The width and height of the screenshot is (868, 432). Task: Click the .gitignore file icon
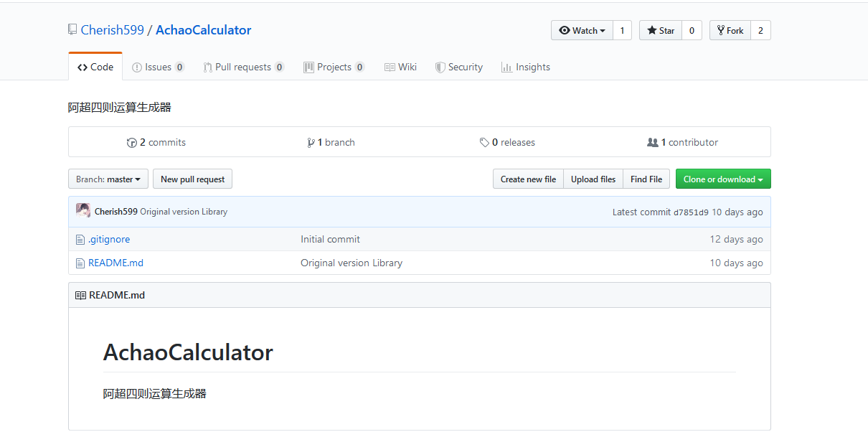pyautogui.click(x=80, y=240)
